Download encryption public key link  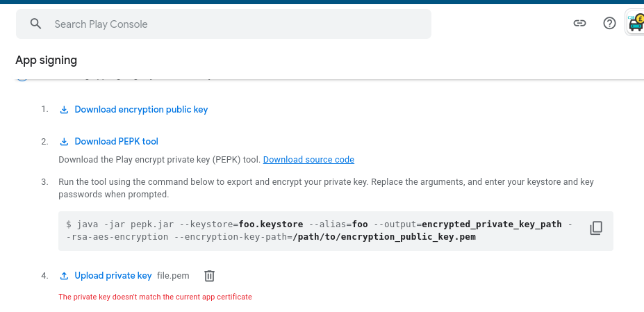[141, 110]
